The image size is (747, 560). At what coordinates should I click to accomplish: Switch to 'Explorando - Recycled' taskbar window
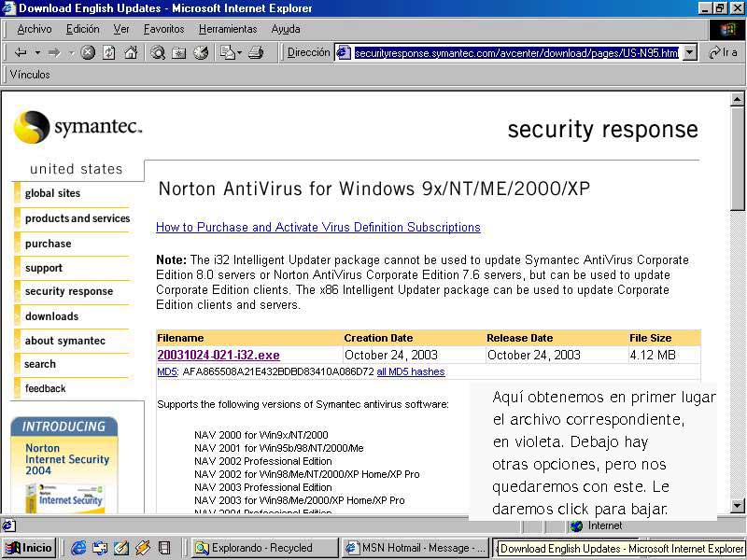pos(263,548)
